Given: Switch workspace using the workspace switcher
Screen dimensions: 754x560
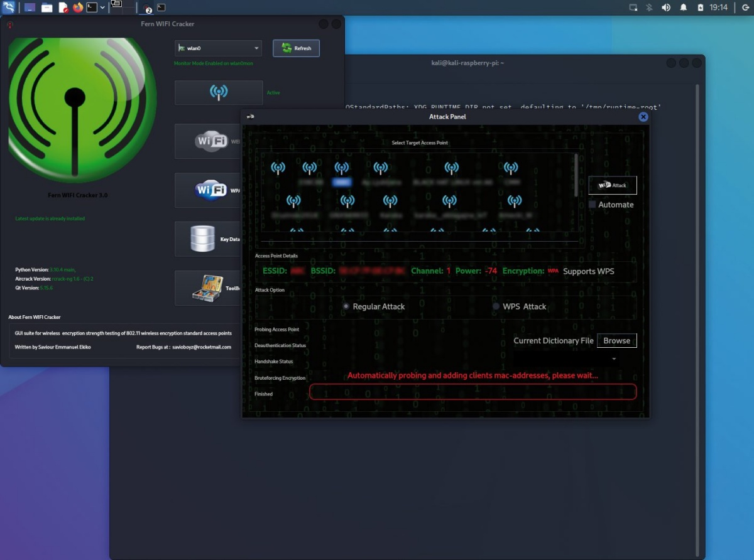Looking at the screenshot, I should coord(123,7).
